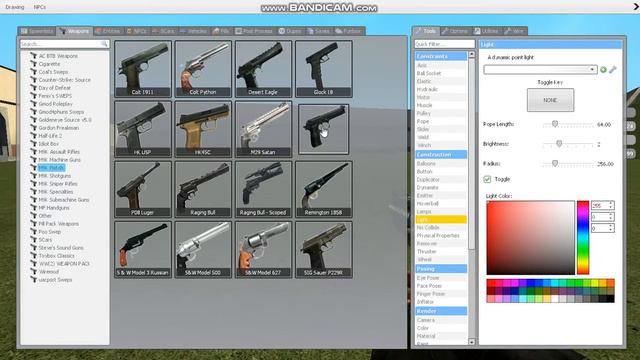Click the HK45C weapon icon

point(203,129)
